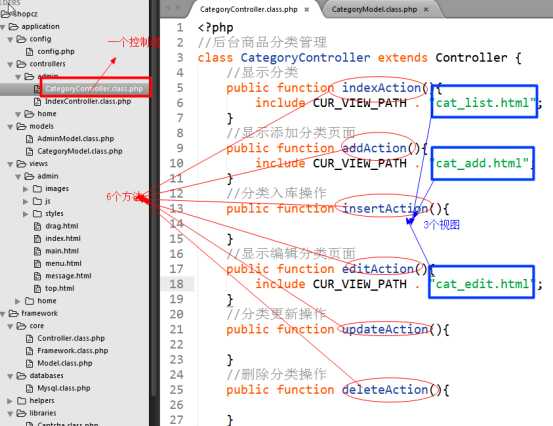Click the controllers folder icon
553x426 pixels.
[x=22, y=64]
